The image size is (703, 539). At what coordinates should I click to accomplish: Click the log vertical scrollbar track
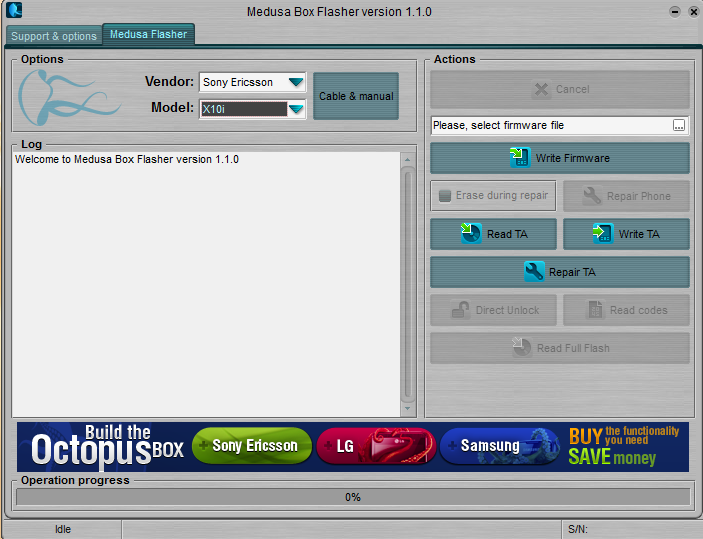pos(408,284)
